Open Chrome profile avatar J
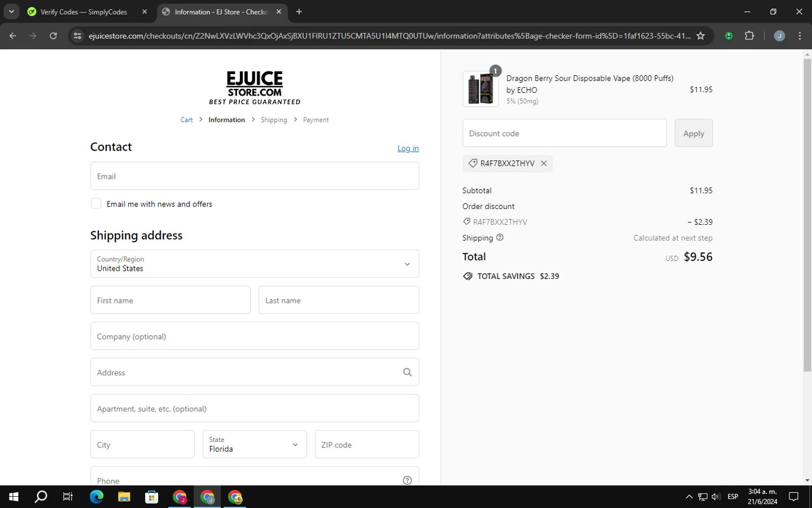This screenshot has height=508, width=812. pos(780,36)
